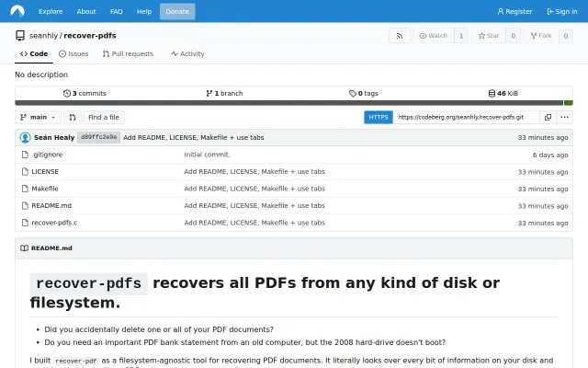Click the language statistics bar
The image size is (588, 368).
click(294, 103)
